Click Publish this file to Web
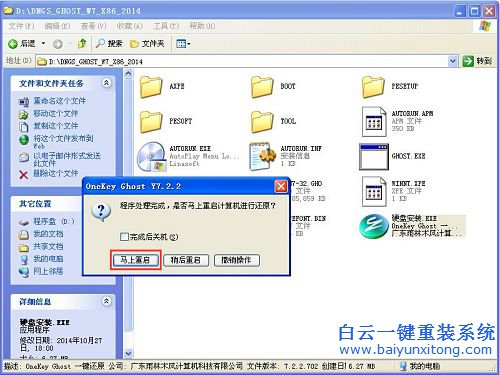This screenshot has height=375, width=500. (63, 141)
